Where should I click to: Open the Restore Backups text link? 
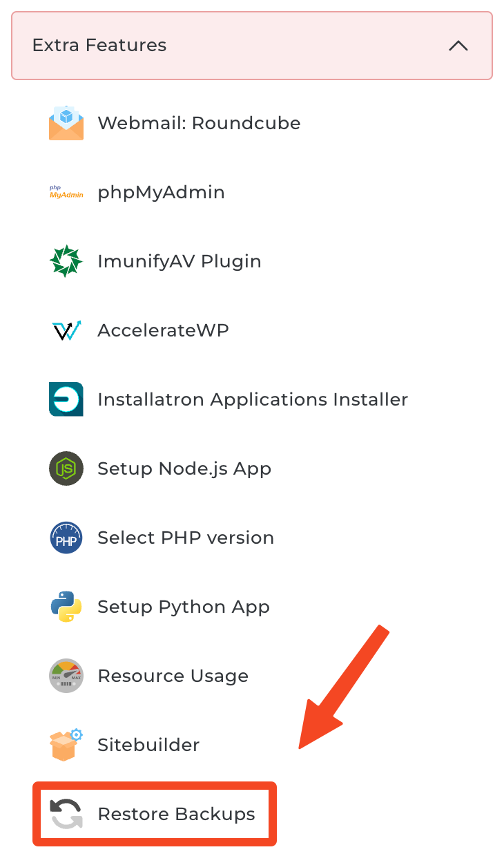(x=176, y=814)
